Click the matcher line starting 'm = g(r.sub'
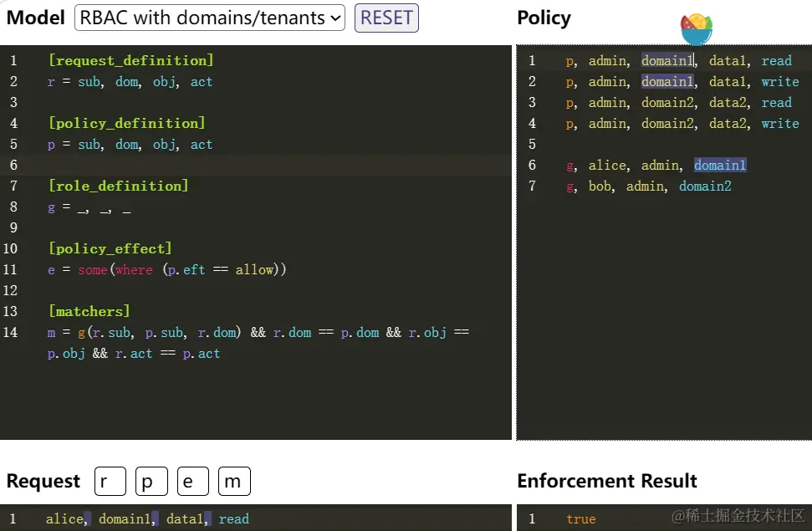812x531 pixels. [258, 333]
